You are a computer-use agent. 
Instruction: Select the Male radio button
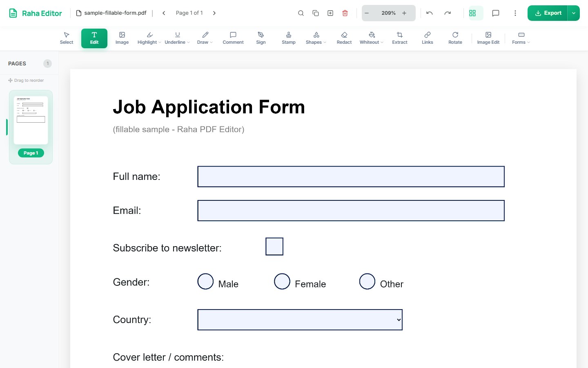[x=205, y=281]
